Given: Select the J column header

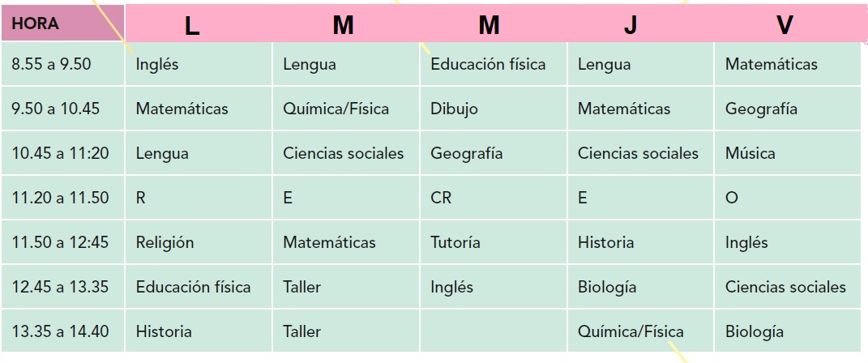Looking at the screenshot, I should (630, 25).
